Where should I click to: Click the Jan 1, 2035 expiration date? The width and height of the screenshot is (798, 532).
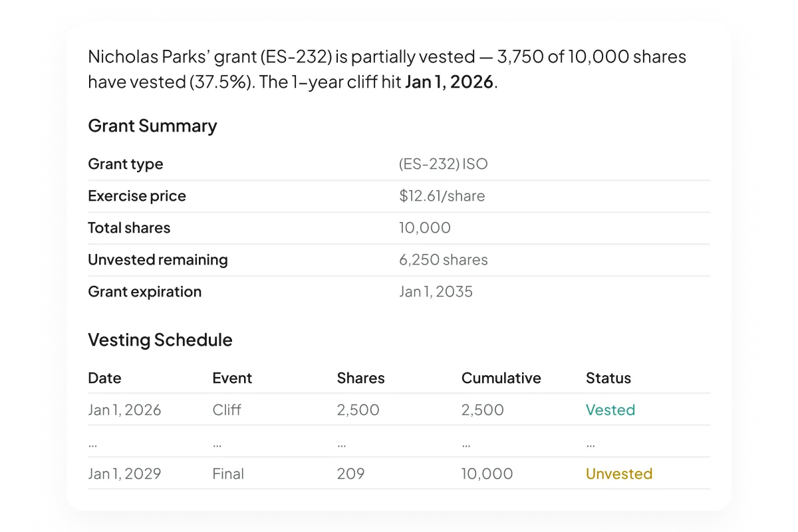tap(436, 291)
